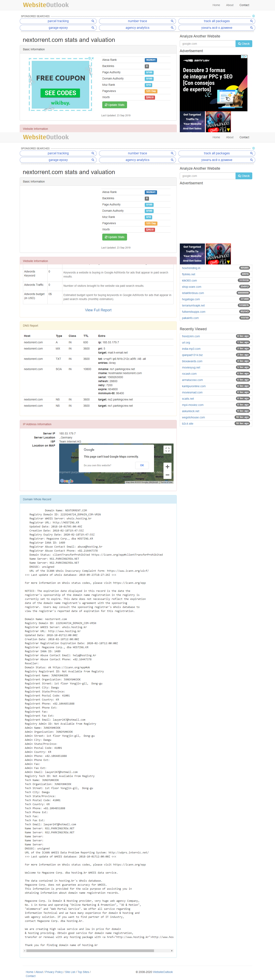Click the DNS value 'ip: 185.53.179.7'
The height and width of the screenshot is (980, 275).
tap(108, 342)
